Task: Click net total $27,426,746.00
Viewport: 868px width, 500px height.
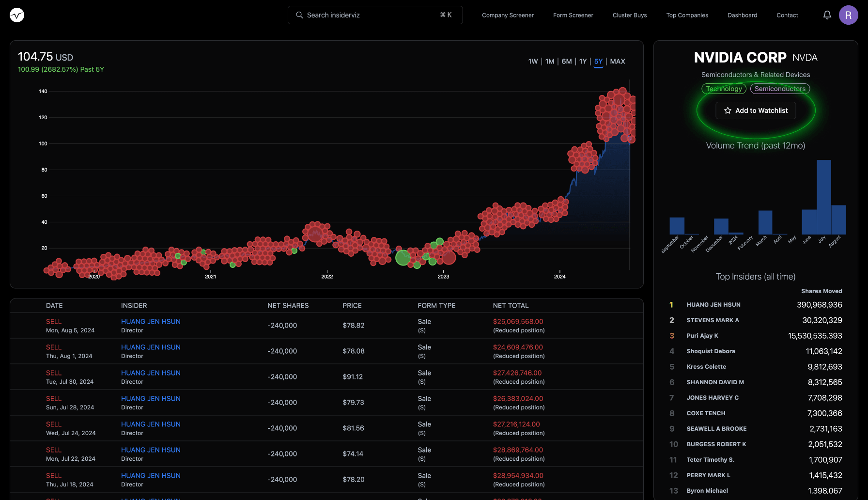Action: click(x=517, y=373)
